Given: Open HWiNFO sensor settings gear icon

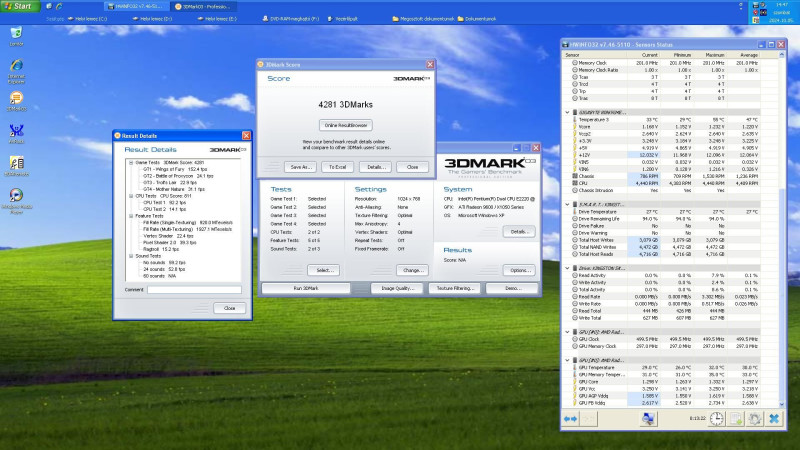Looking at the screenshot, I should tap(755, 417).
